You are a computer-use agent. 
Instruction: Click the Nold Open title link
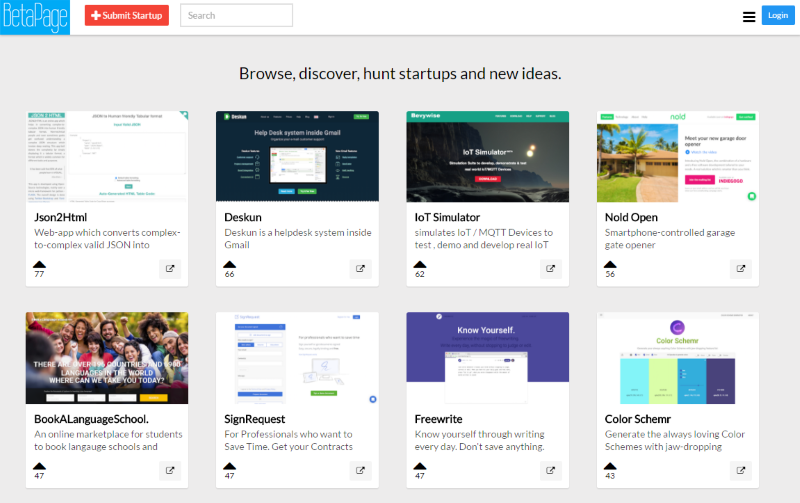pos(631,217)
